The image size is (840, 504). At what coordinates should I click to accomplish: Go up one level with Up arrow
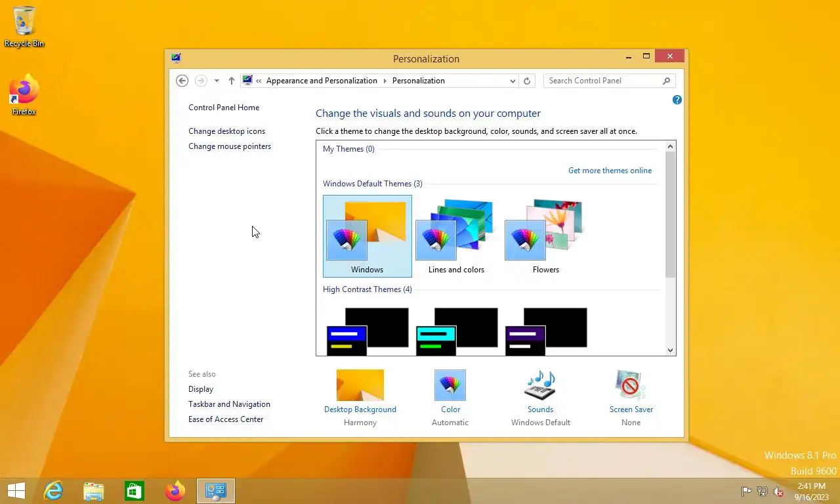pyautogui.click(x=231, y=81)
